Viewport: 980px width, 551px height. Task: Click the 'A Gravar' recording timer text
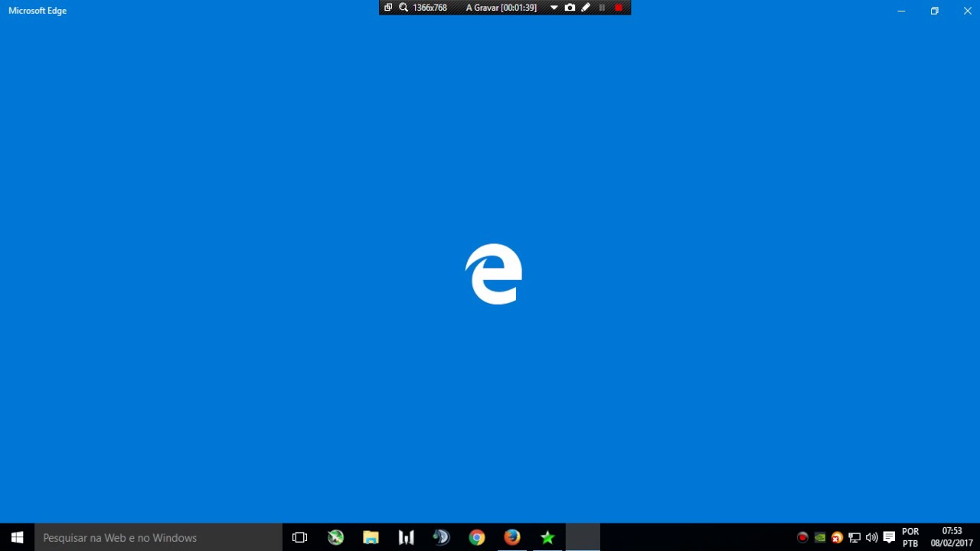[501, 8]
